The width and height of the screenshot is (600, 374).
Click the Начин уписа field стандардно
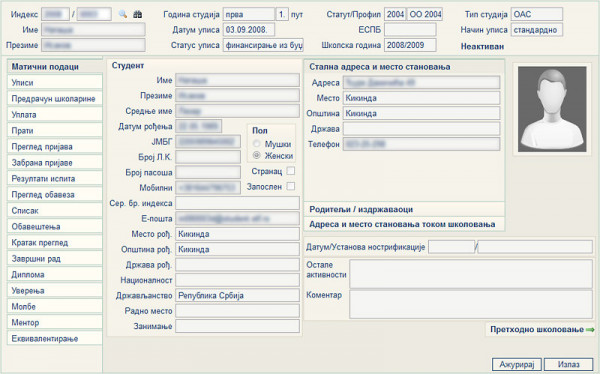coord(537,30)
